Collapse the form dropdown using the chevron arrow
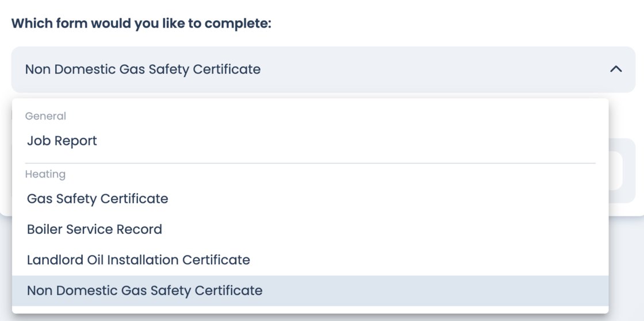 coord(616,69)
